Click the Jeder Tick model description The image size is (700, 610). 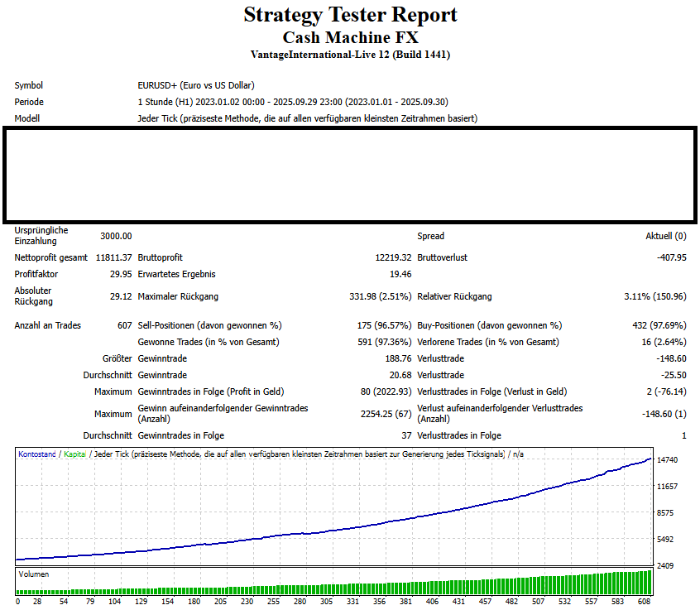307,118
